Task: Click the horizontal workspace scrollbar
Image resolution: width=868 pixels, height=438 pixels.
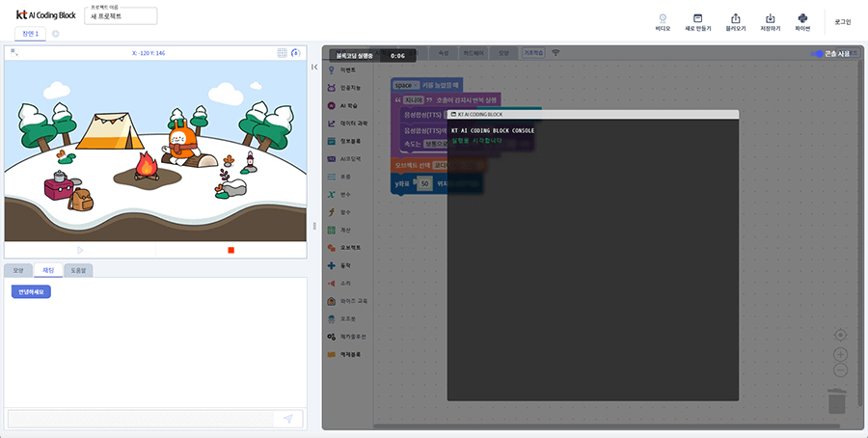Action: coord(607,425)
